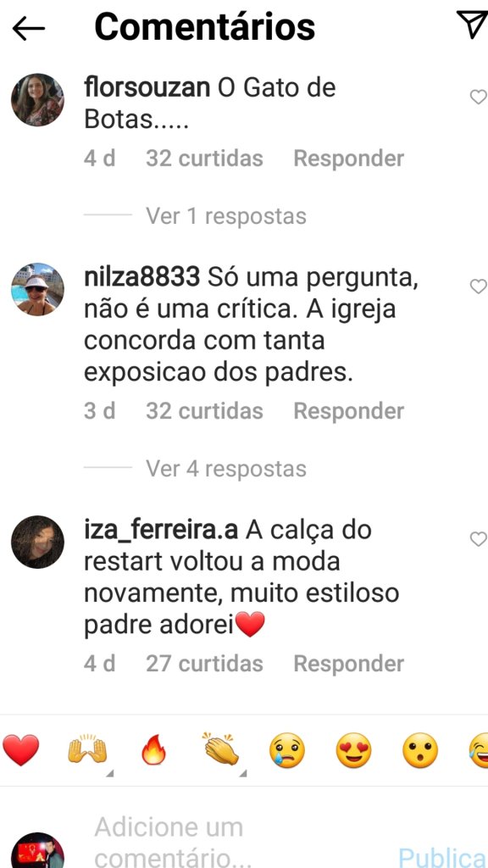Reply to florsouzan's comment

tap(348, 159)
